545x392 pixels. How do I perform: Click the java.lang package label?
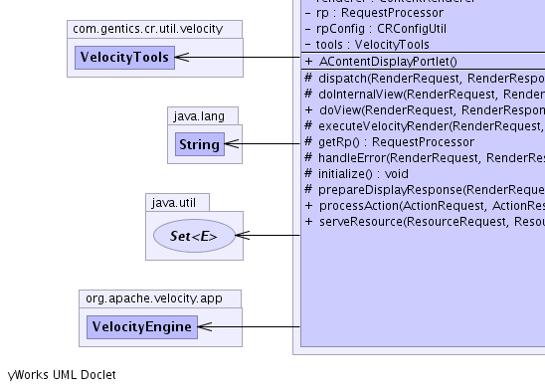pos(199,116)
